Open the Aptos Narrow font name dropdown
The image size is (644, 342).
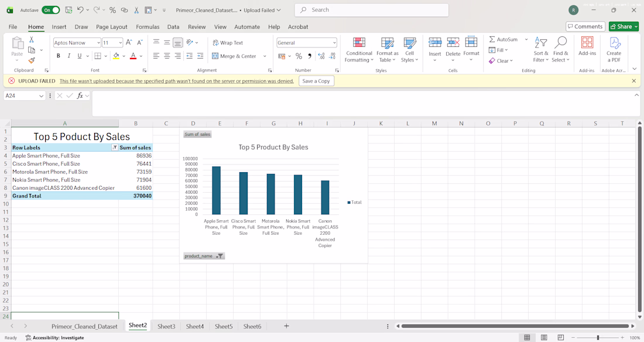[x=98, y=43]
